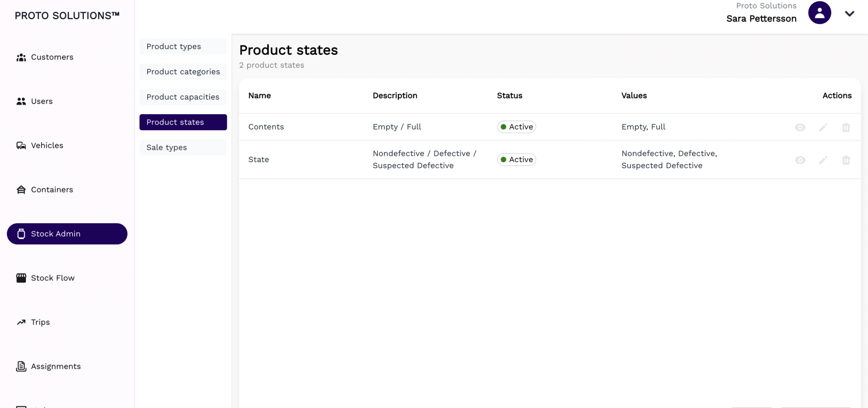The image size is (868, 408).
Task: Navigate to Vehicles page
Action: [67, 146]
